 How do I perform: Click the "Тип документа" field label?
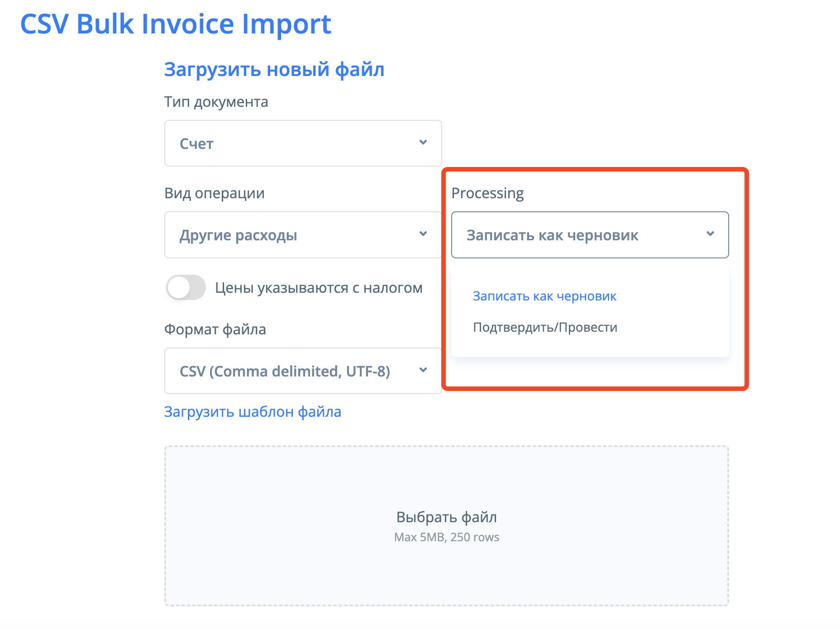[216, 102]
